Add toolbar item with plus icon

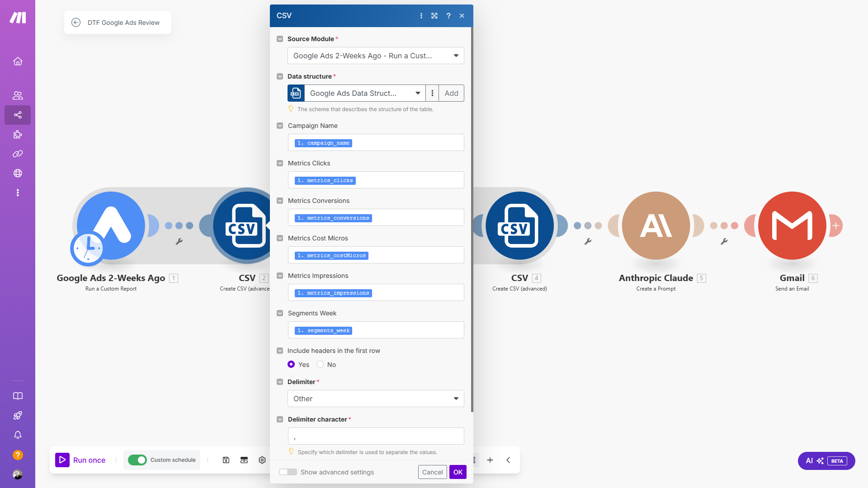[490, 460]
